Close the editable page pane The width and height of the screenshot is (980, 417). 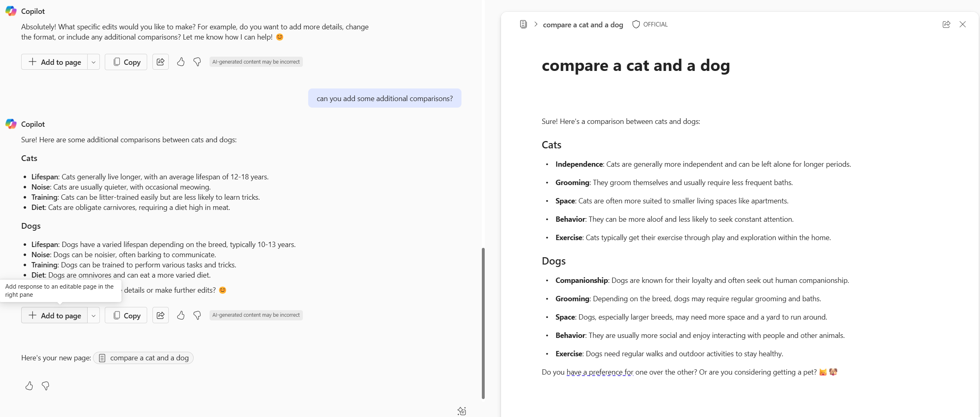[x=963, y=24]
